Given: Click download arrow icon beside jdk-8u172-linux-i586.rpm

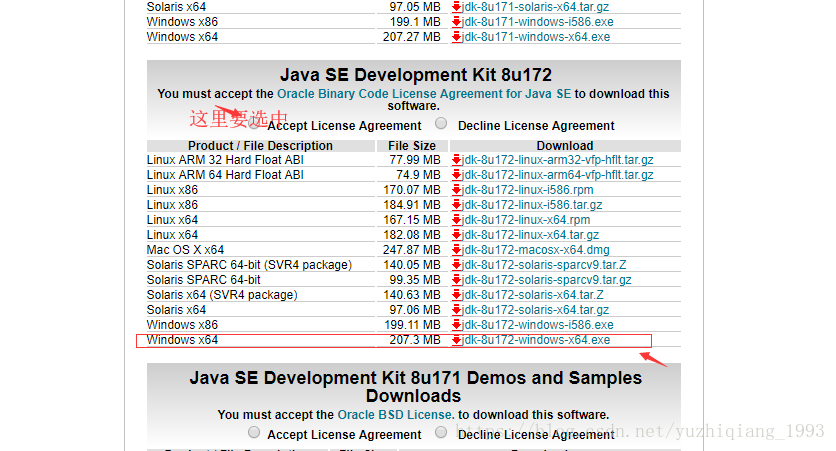Looking at the screenshot, I should click(x=456, y=190).
